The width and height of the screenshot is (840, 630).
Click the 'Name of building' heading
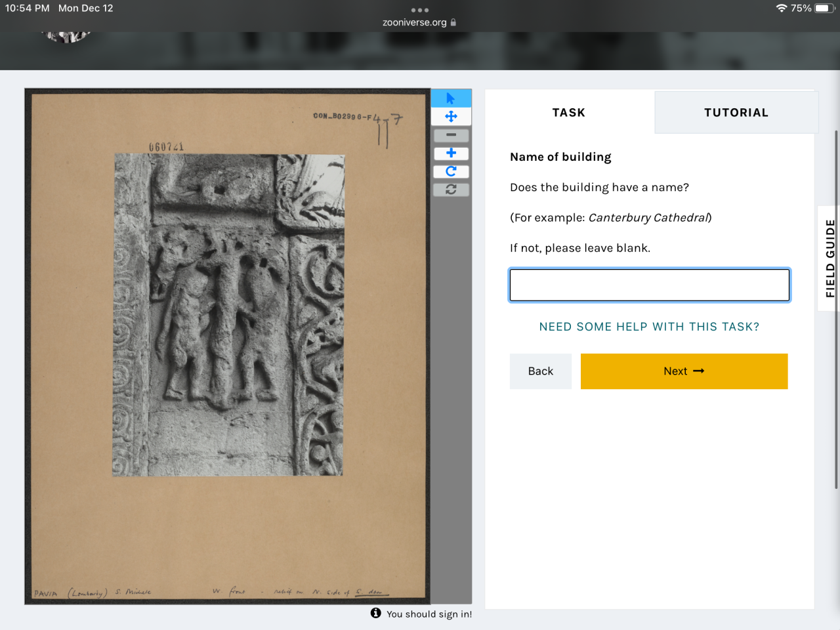coord(560,157)
